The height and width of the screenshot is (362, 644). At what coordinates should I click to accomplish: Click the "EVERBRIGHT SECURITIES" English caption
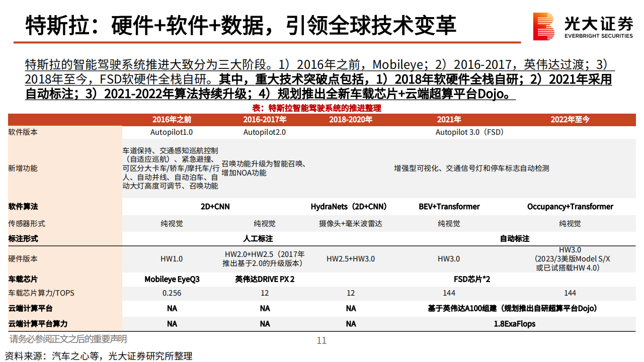pos(599,36)
